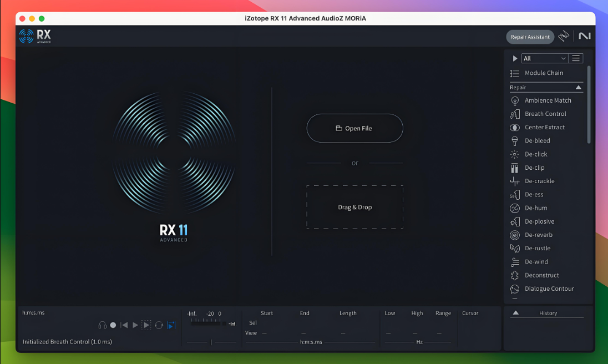Screen dimensions: 608x364
Task: Open the module list view options menu
Action: click(x=576, y=58)
